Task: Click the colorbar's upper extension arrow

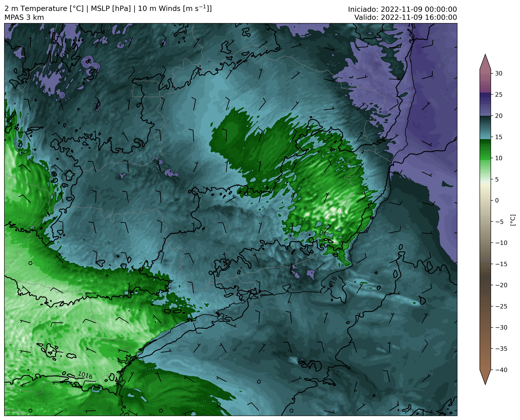Action: pos(485,62)
